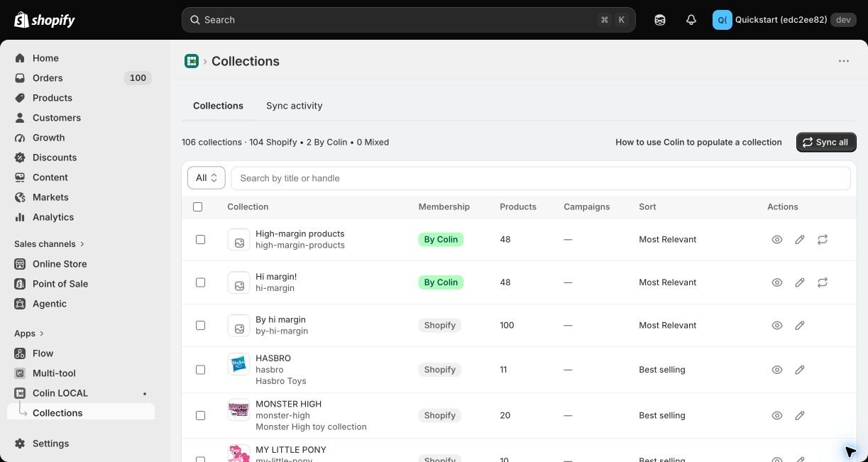View By hi margin eye icon

click(777, 326)
